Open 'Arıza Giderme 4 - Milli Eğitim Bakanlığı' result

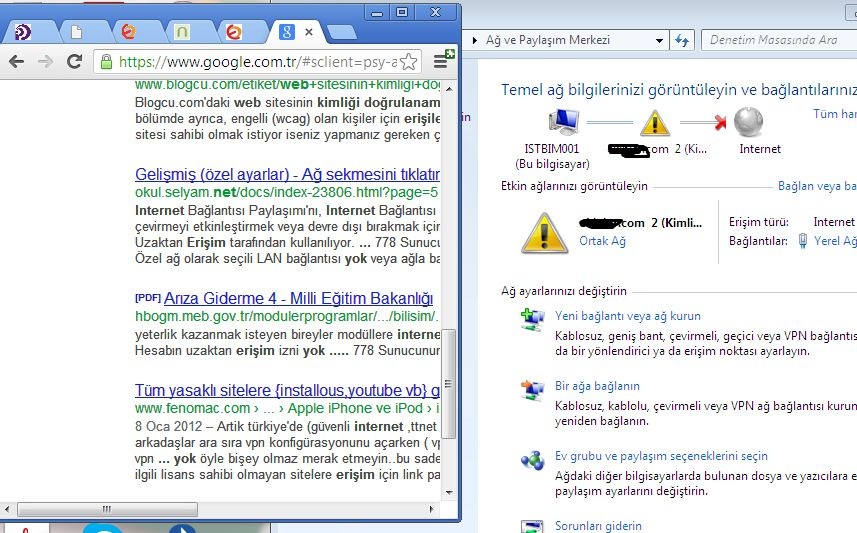(298, 298)
